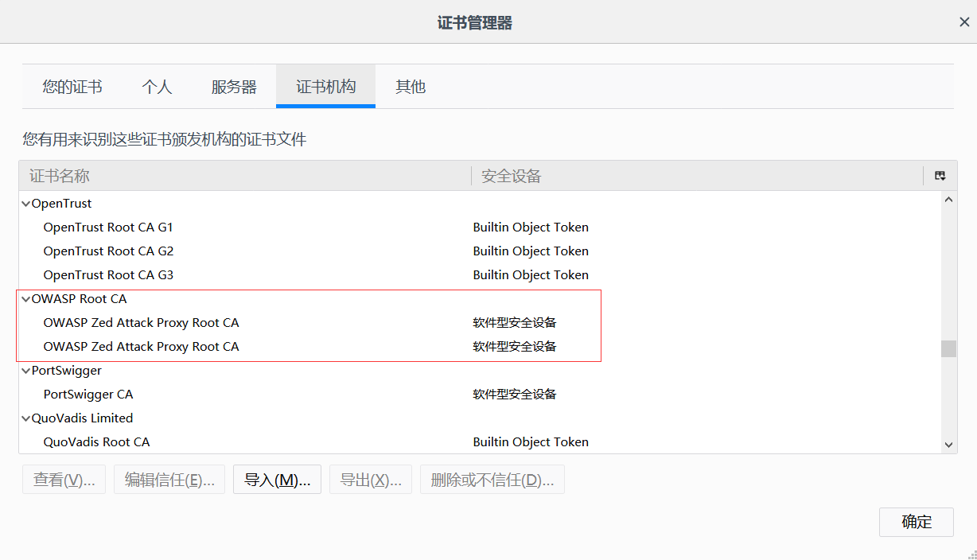Sort by the 证书名称 column header
The height and width of the screenshot is (560, 977).
[x=246, y=176]
